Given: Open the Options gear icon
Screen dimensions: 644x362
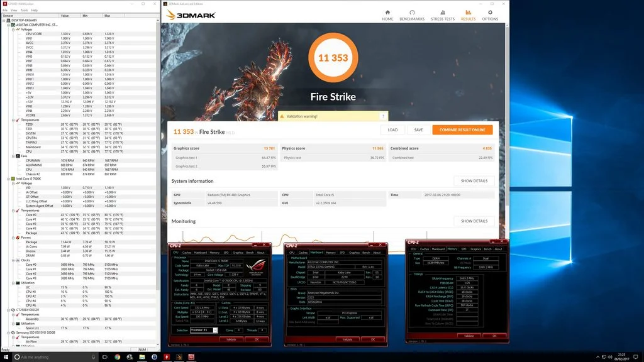Looking at the screenshot, I should click(490, 13).
